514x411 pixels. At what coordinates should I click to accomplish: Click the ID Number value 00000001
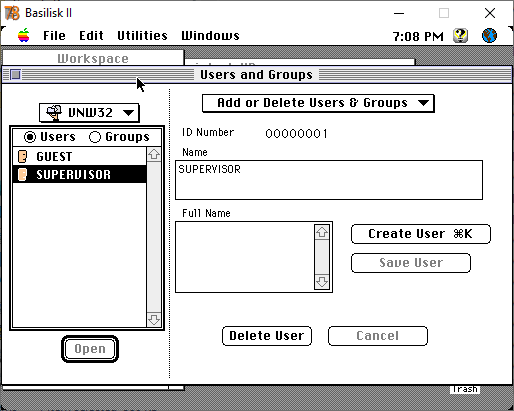[296, 134]
